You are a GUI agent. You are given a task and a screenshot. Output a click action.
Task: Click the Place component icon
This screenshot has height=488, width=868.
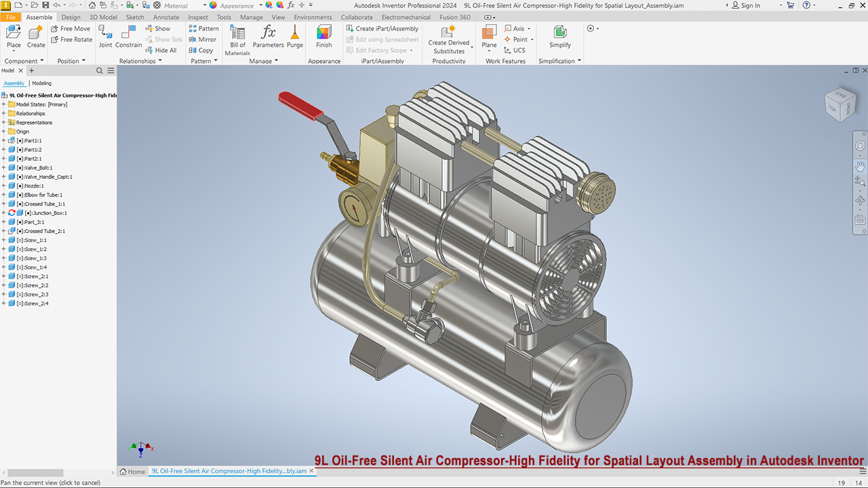(x=14, y=37)
